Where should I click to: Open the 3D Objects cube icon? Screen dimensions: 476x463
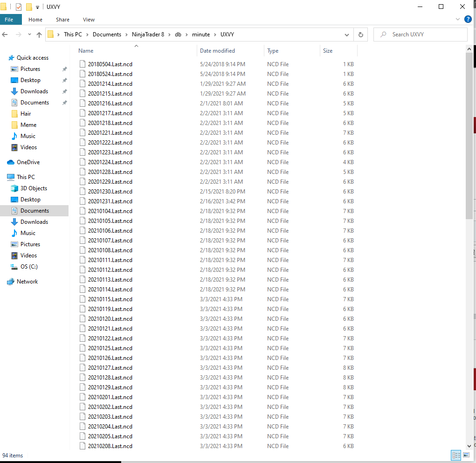pyautogui.click(x=14, y=188)
